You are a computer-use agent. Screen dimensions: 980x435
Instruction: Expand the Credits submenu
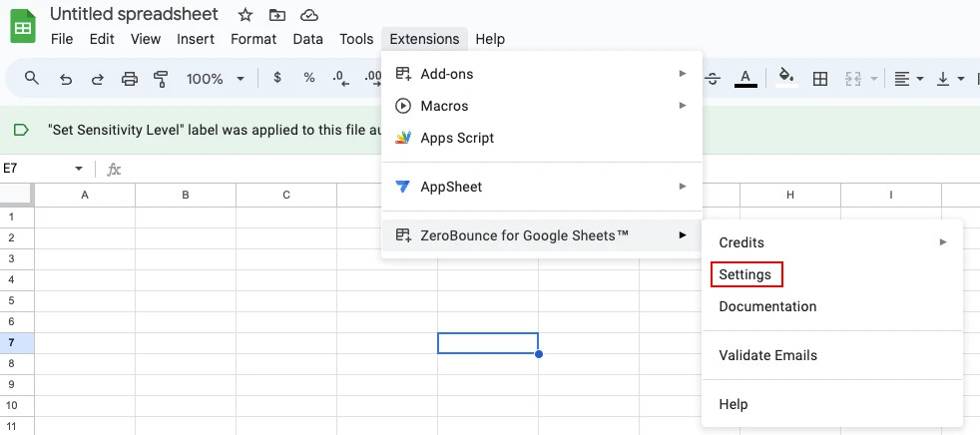[831, 242]
